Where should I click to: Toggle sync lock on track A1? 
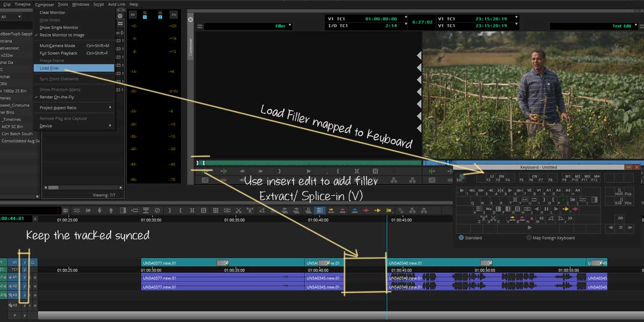coord(24,277)
